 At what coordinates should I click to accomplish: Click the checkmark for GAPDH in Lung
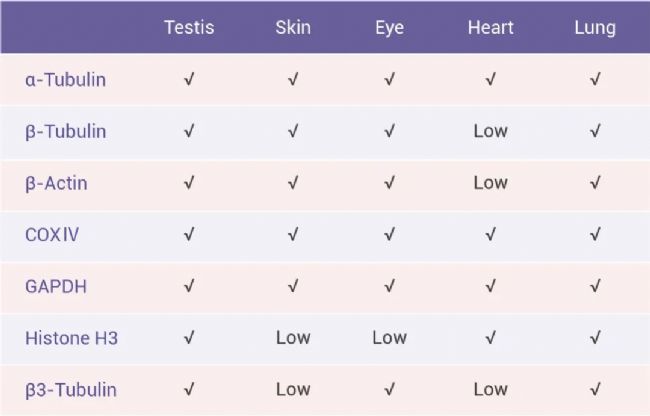(x=595, y=286)
